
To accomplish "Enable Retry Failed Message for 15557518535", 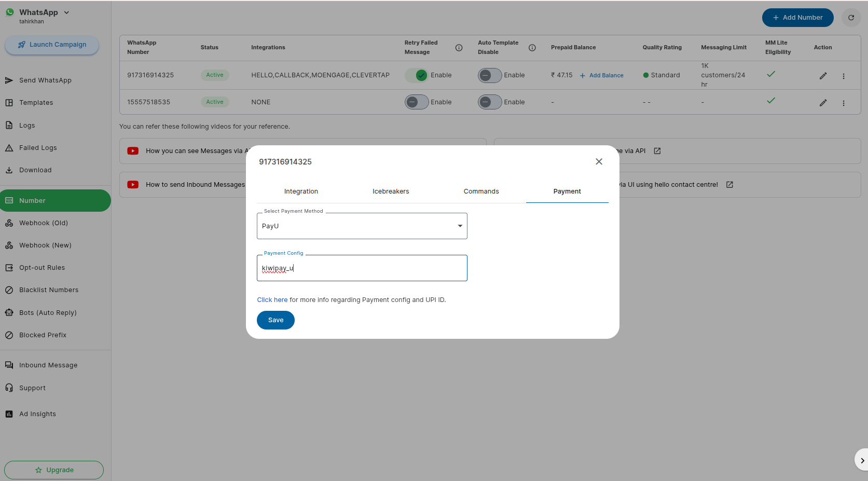I will coord(417,102).
